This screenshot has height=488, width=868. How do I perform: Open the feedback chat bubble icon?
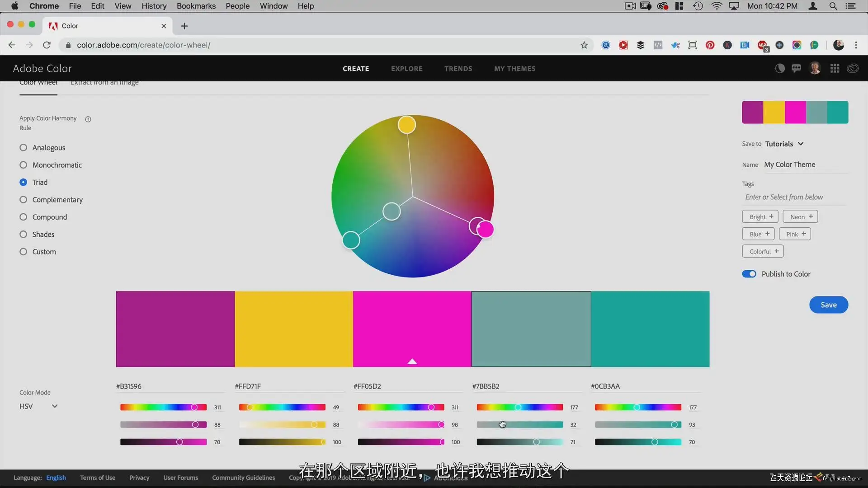[797, 68]
